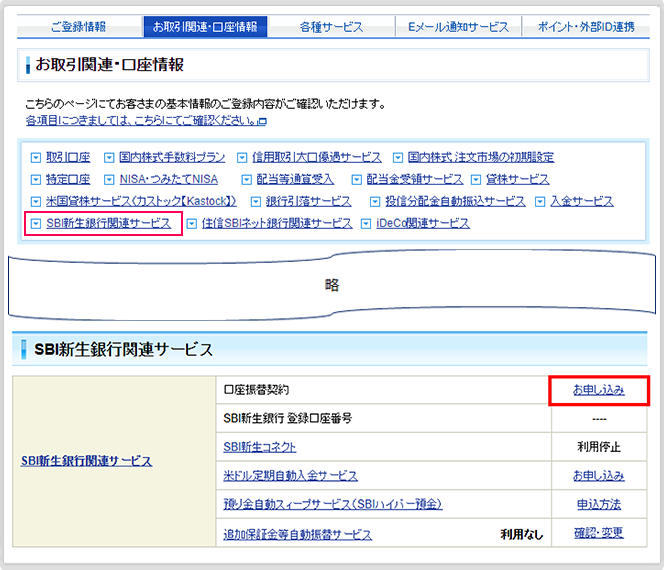This screenshot has height=570, width=664.
Task: Click the external link icon after こちらにてご確認ください
Action: point(262,121)
